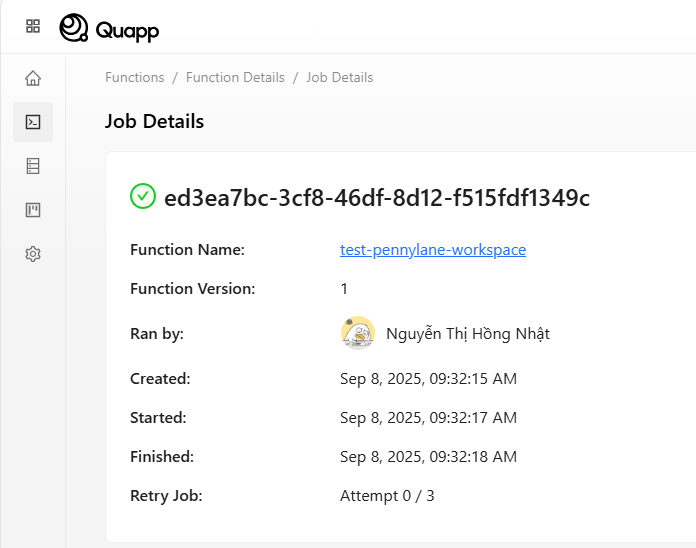Go to Home in the sidebar
Viewport: 696px width, 548px height.
(33, 78)
